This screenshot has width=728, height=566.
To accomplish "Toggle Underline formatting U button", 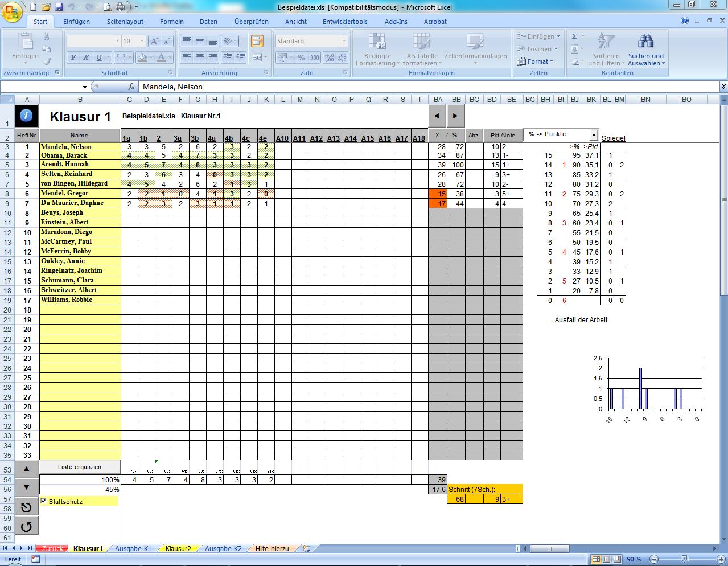I will point(99,58).
